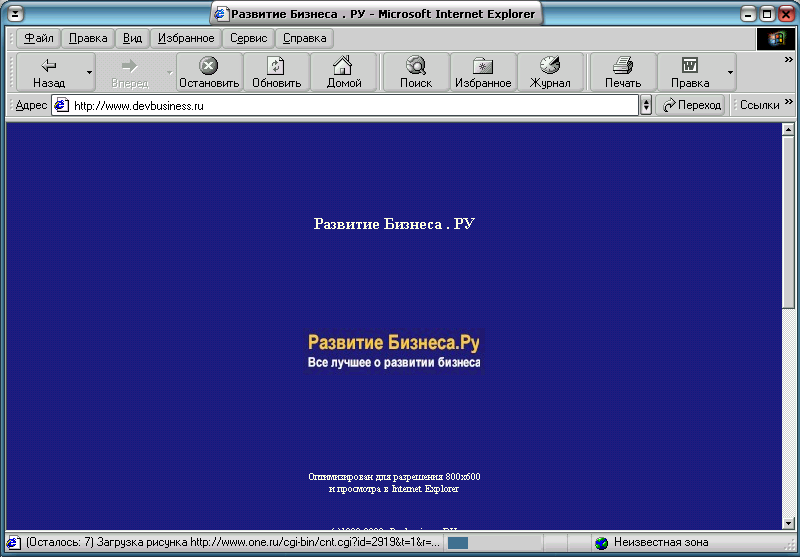Click the Печать (Print) icon
800x557 pixels.
(622, 66)
